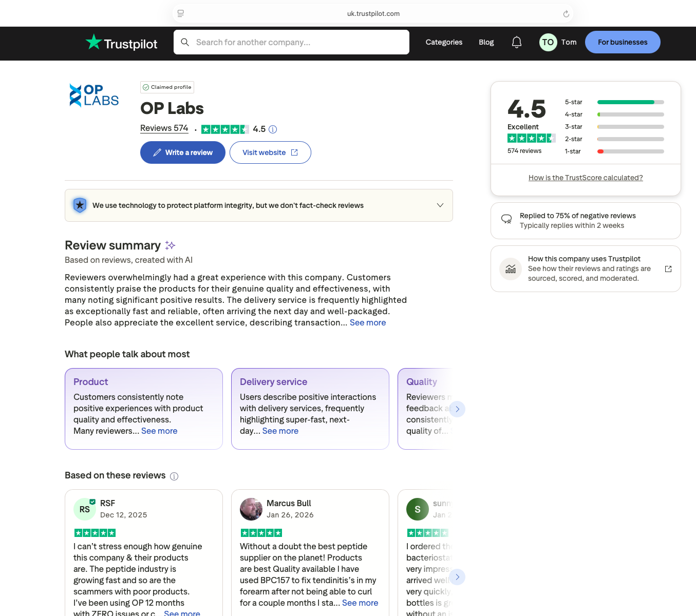Open the notifications bell

point(517,42)
